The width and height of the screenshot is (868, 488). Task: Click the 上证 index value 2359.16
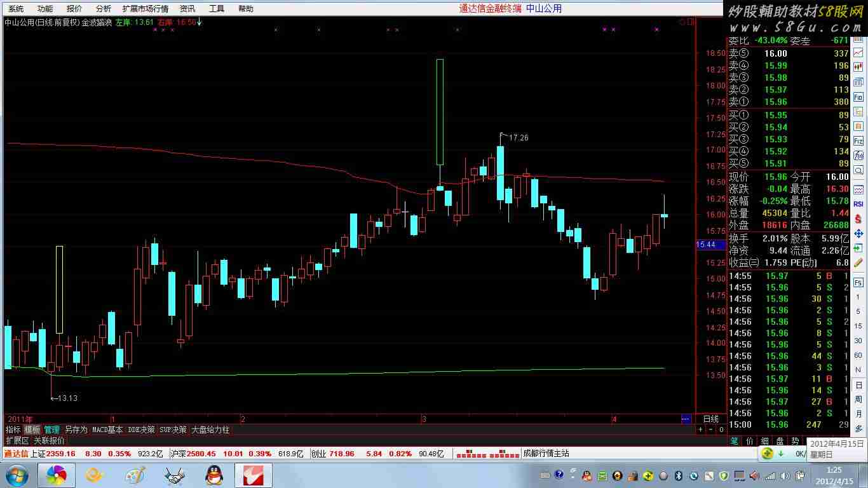click(61, 454)
